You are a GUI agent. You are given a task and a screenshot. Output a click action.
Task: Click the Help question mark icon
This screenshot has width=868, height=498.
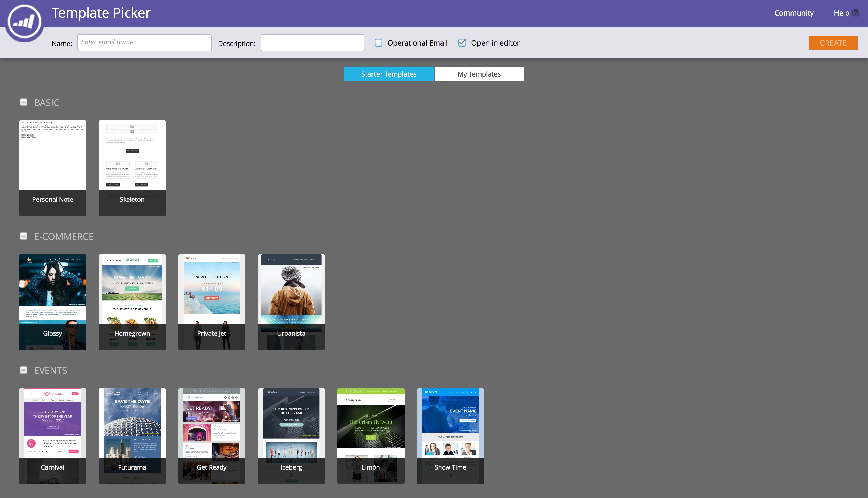tap(856, 13)
